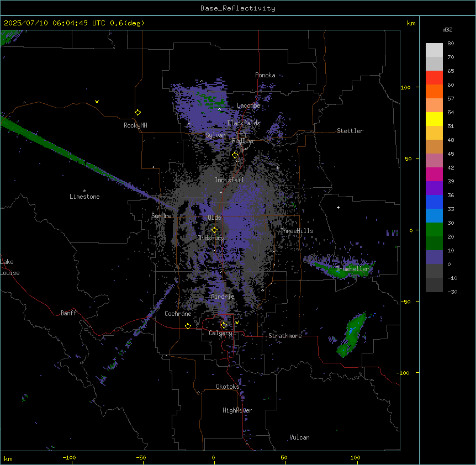The width and height of the screenshot is (476, 465).
Task: Select the Sylvan label
Action: tap(215, 135)
